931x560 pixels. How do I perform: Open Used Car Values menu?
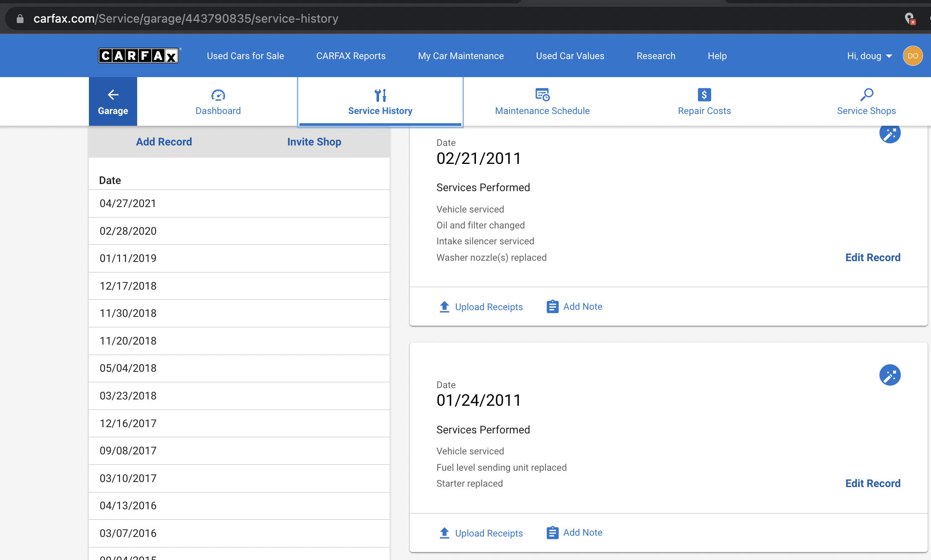pyautogui.click(x=570, y=56)
